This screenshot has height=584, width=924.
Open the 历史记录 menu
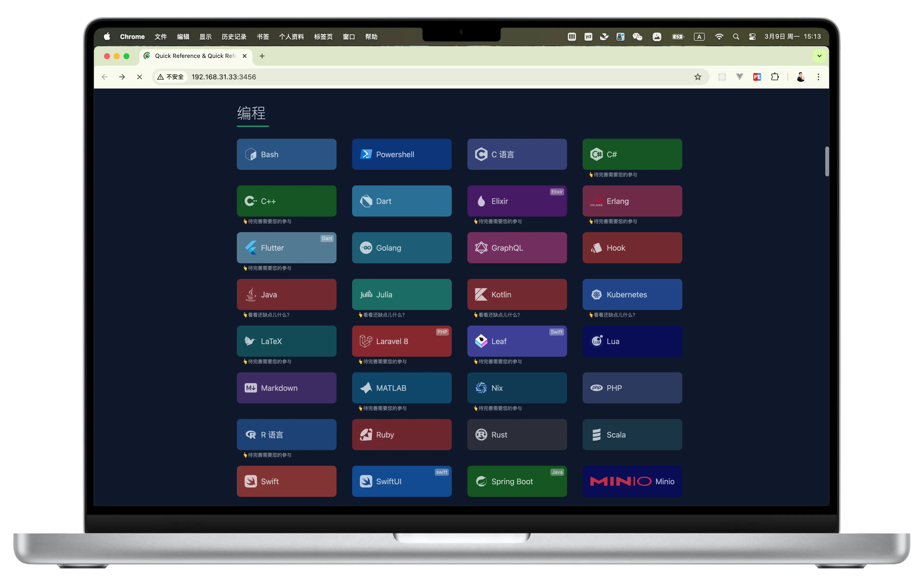pyautogui.click(x=234, y=36)
